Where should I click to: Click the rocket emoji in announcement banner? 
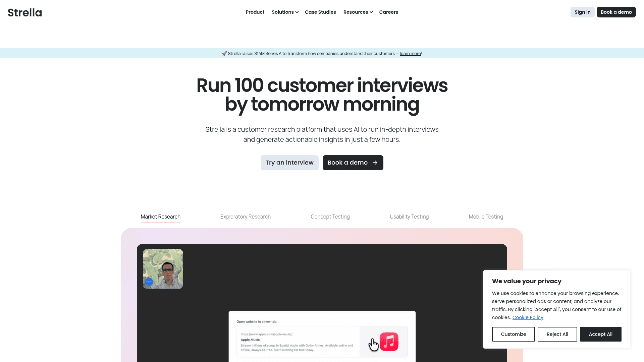pos(224,54)
